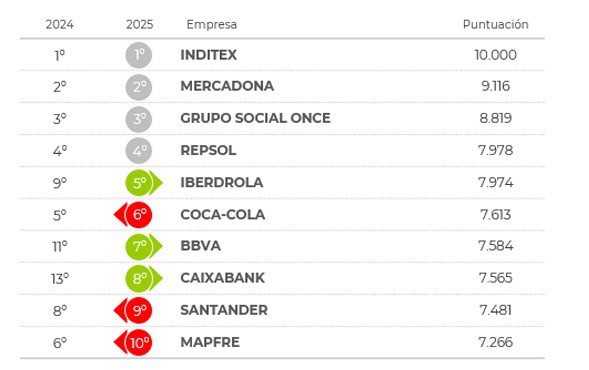Select the red 6º down-arrow badge for Coca-Cola
This screenshot has height=370, width=589.
pos(133,215)
